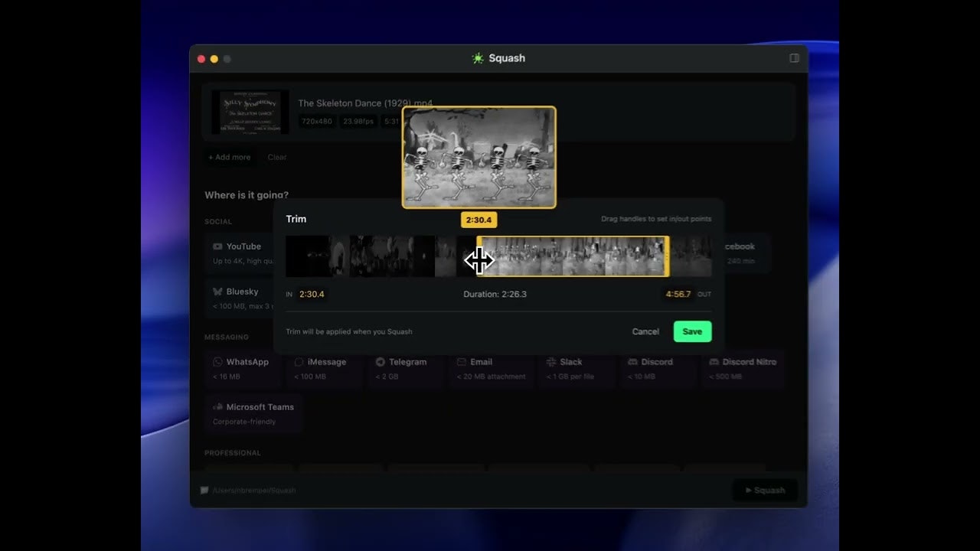980x551 pixels.
Task: Click the output folder icon
Action: pos(204,490)
